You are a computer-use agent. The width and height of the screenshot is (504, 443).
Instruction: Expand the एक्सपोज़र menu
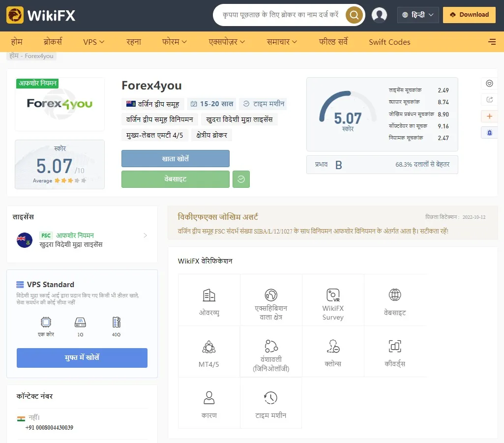click(227, 42)
